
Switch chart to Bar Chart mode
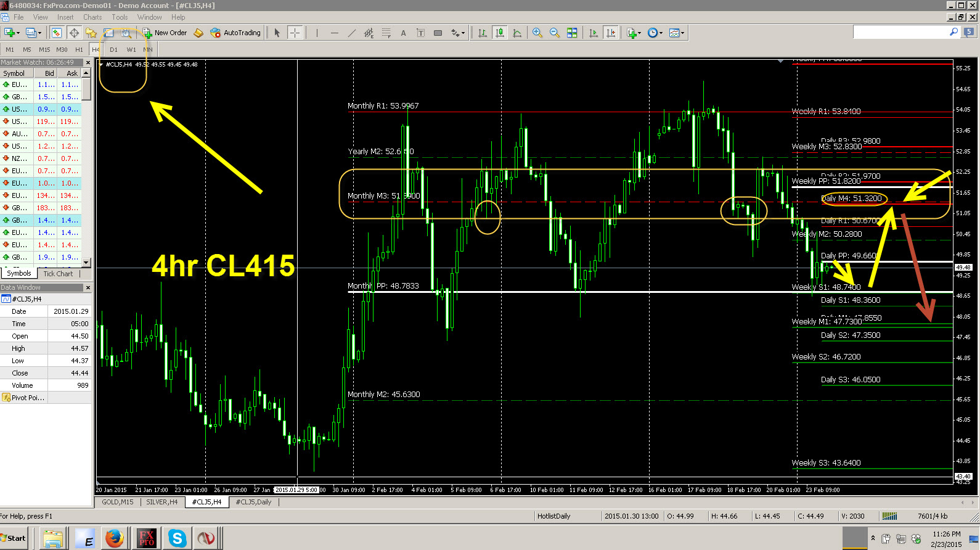pos(483,33)
